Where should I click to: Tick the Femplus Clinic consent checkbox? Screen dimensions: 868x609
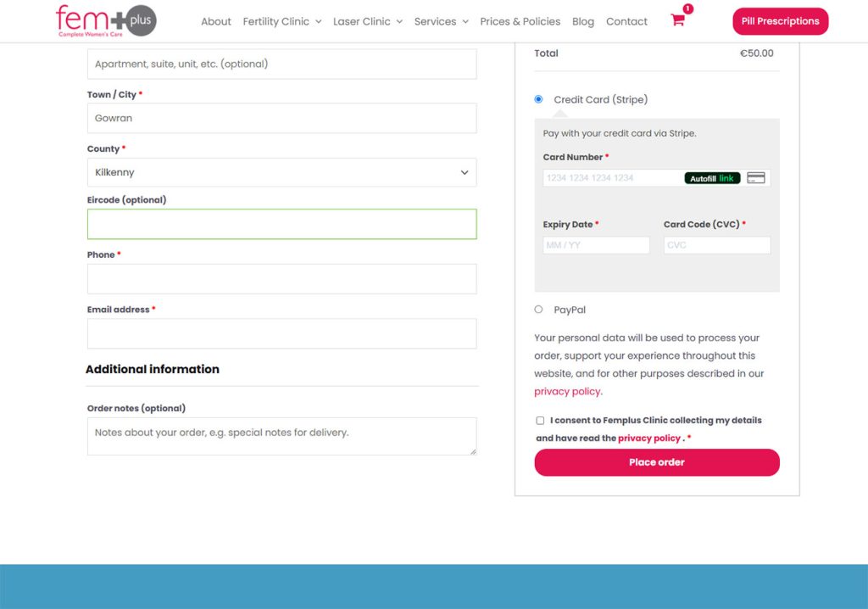pyautogui.click(x=540, y=421)
